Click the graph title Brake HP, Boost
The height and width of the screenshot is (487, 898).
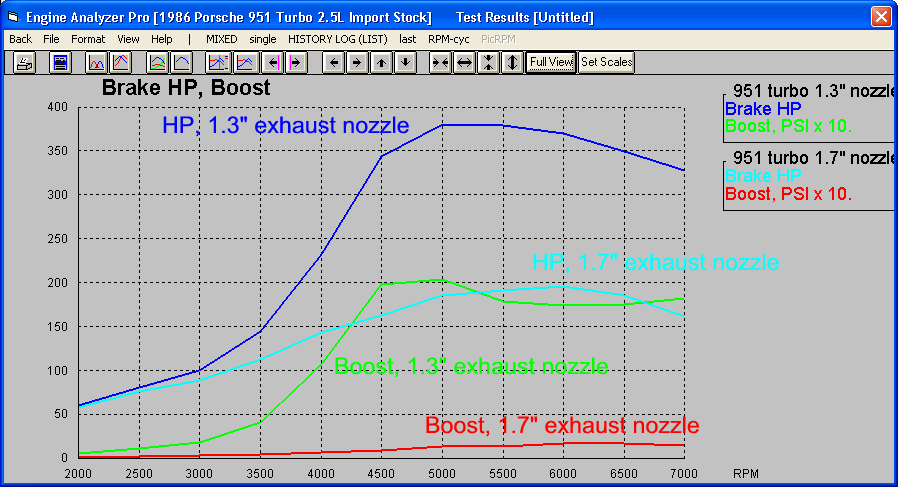(x=186, y=88)
